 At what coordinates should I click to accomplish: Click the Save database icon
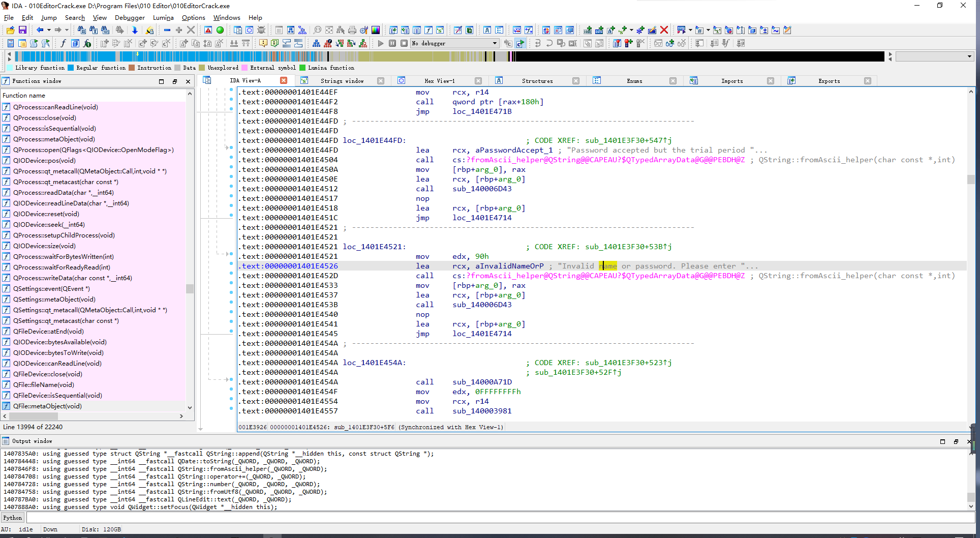click(x=22, y=30)
